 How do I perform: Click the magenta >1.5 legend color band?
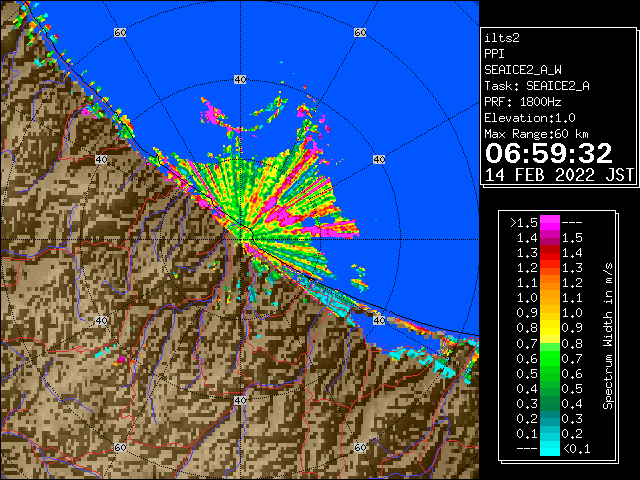pos(549,222)
